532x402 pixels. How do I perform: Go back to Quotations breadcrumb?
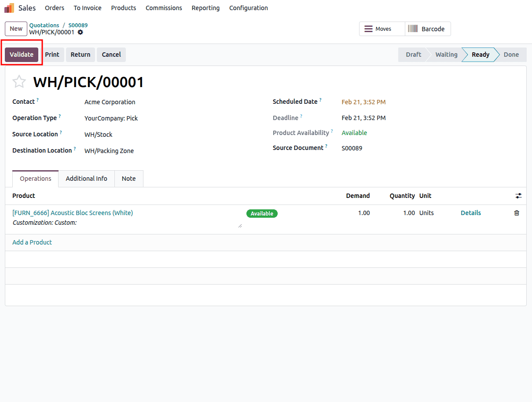44,26
